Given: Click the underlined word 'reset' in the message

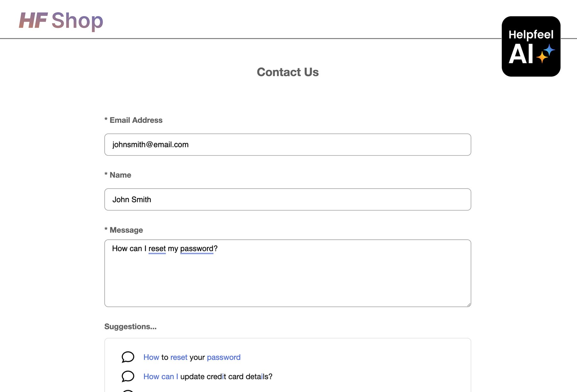Looking at the screenshot, I should (157, 248).
